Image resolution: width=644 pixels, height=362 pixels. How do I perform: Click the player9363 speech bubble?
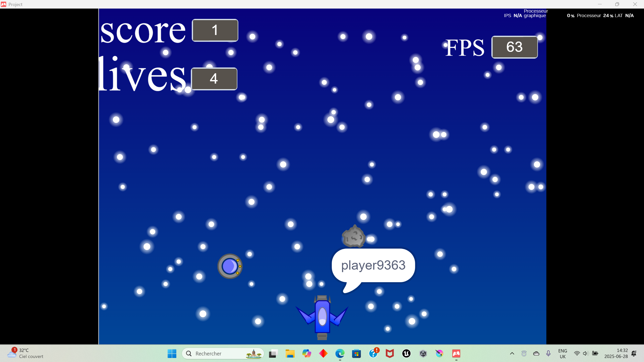(373, 265)
